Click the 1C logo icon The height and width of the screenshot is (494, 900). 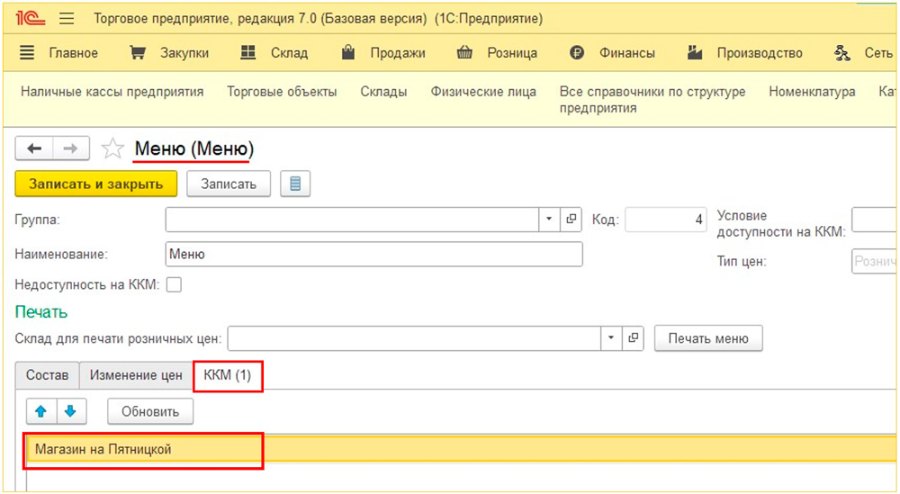(x=30, y=18)
